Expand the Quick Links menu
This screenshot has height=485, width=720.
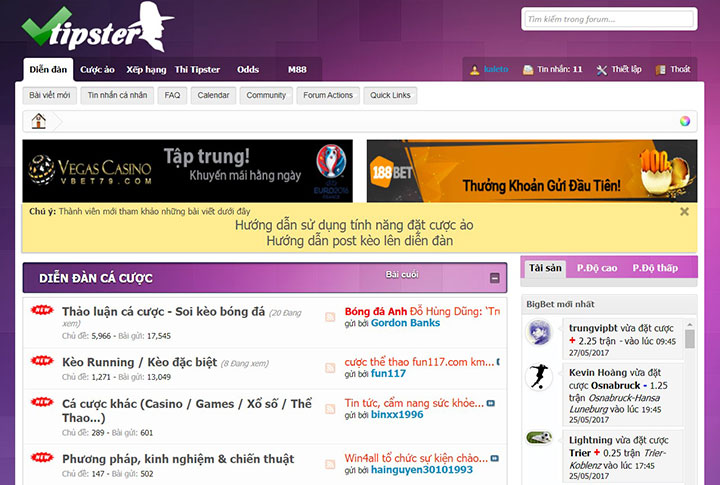(x=390, y=96)
